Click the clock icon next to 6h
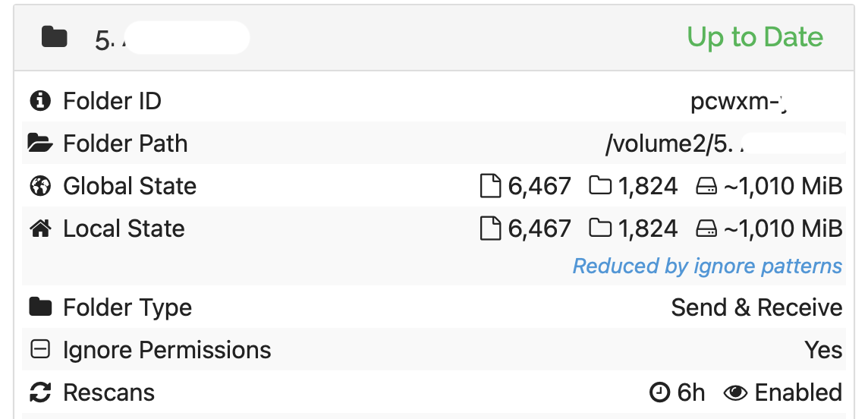This screenshot has height=419, width=868. [x=659, y=392]
